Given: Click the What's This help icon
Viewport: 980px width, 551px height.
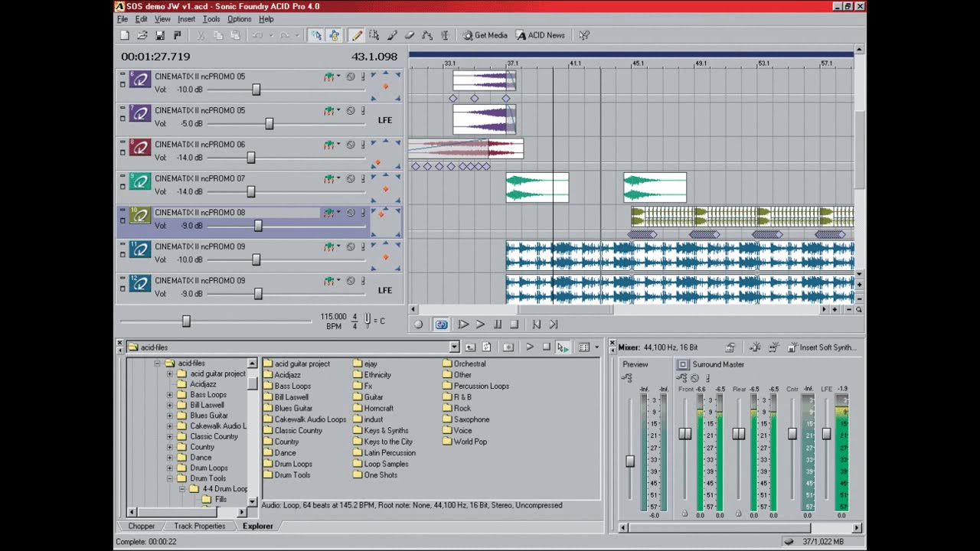Looking at the screenshot, I should point(584,35).
